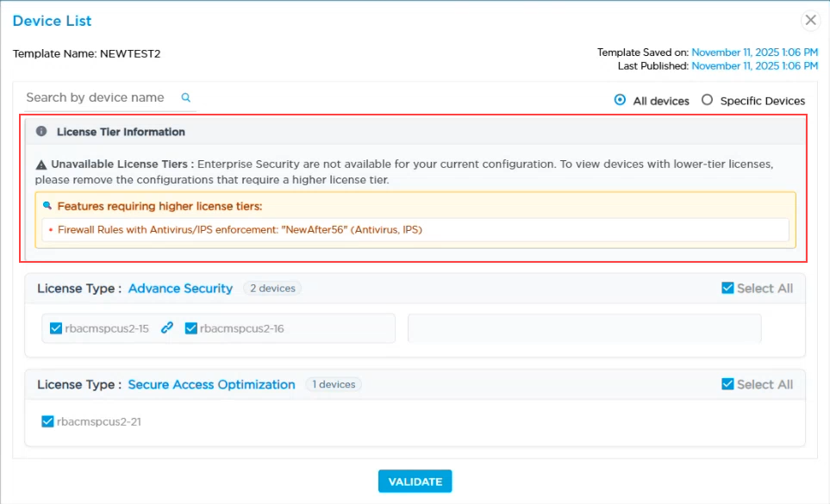This screenshot has width=830, height=504.
Task: Click the Last Published date link
Action: (755, 65)
